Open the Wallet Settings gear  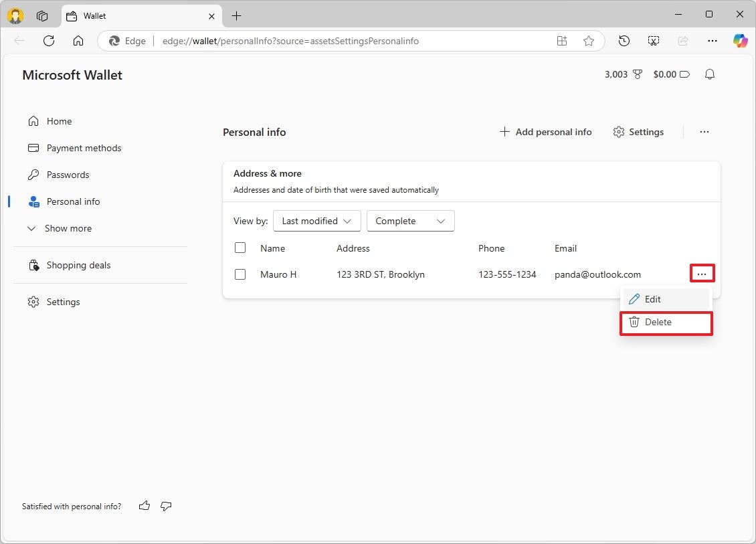638,132
